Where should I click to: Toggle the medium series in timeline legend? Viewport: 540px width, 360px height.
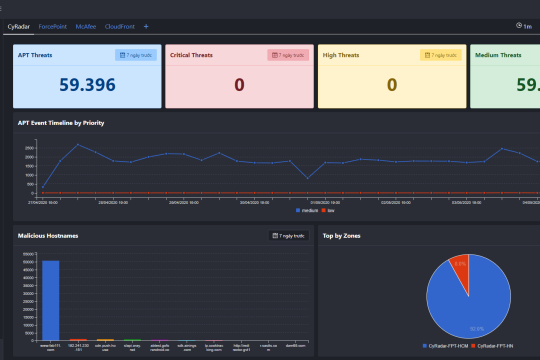click(x=307, y=210)
